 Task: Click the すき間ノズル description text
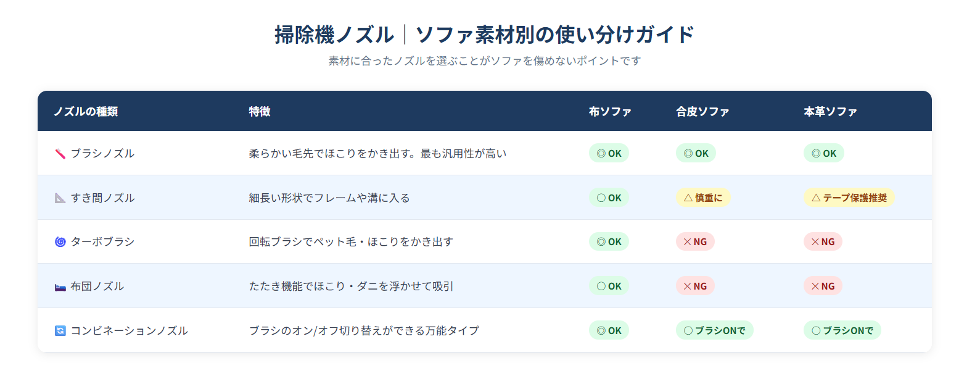tap(329, 198)
